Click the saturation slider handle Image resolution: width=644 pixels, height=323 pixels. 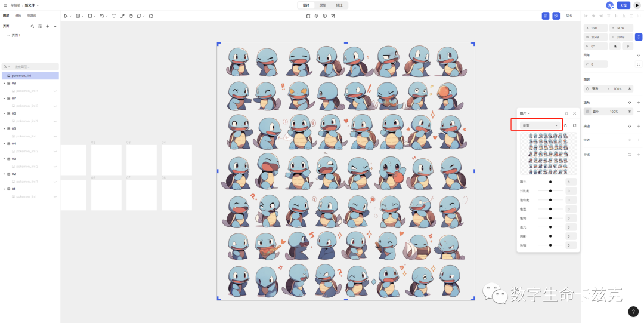coord(550,200)
